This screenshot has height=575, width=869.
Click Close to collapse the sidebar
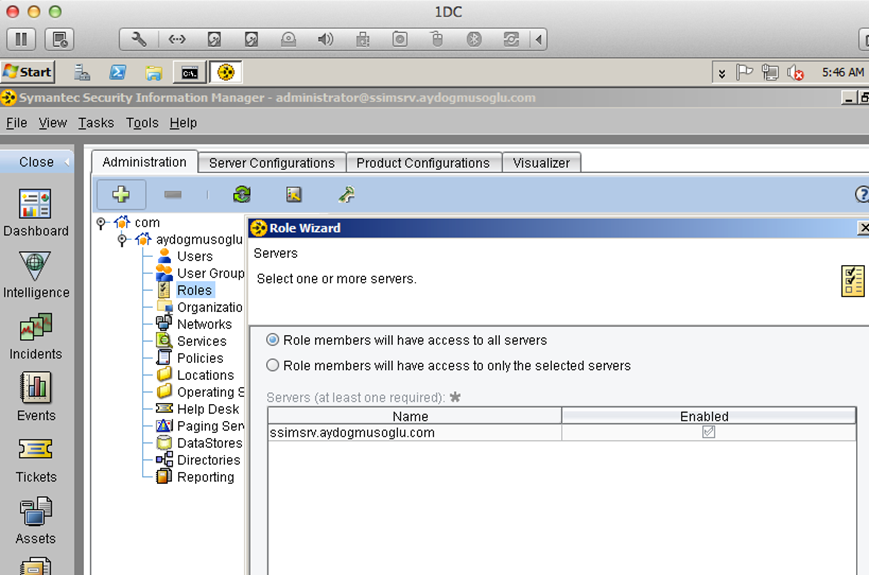point(37,162)
